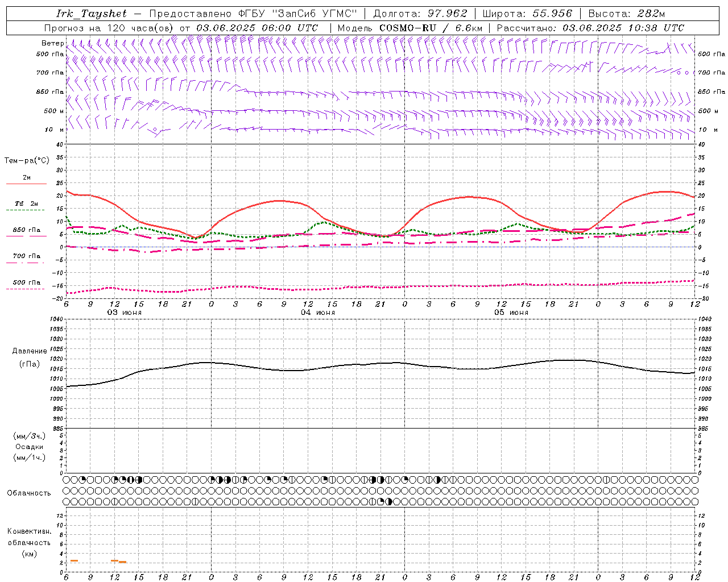Click the 2м temperature legend label
The height and width of the screenshot is (582, 728).
click(x=27, y=178)
